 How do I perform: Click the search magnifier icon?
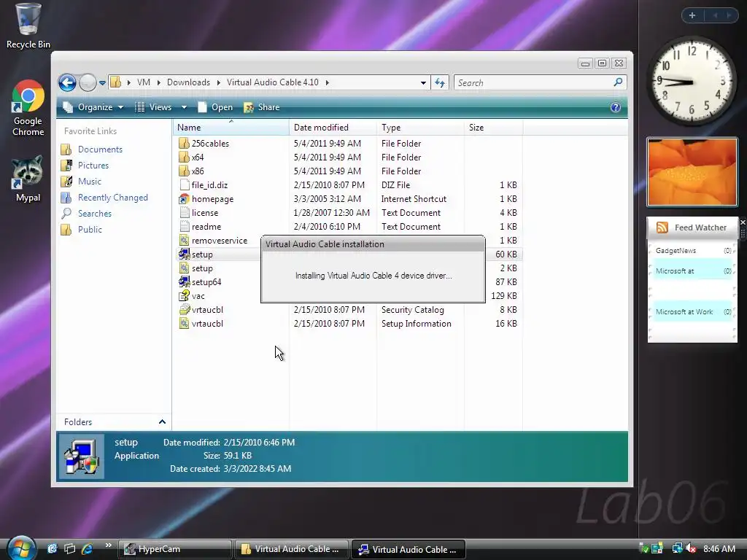[x=618, y=82]
